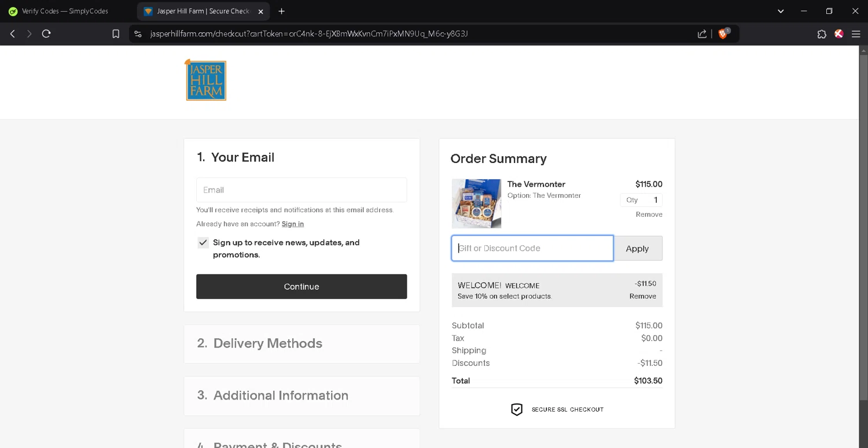868x448 pixels.
Task: Go forward using browser forward arrow
Action: tap(29, 34)
